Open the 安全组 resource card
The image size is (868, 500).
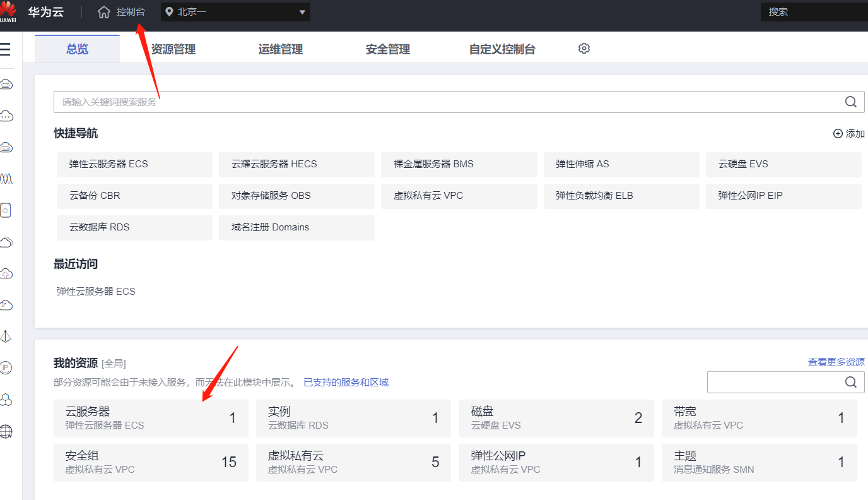(151, 462)
